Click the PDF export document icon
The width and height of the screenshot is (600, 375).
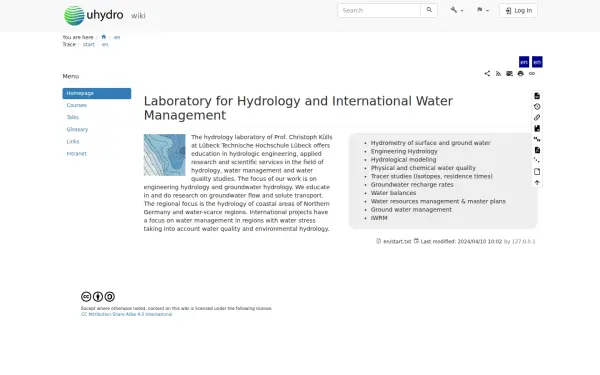(537, 150)
